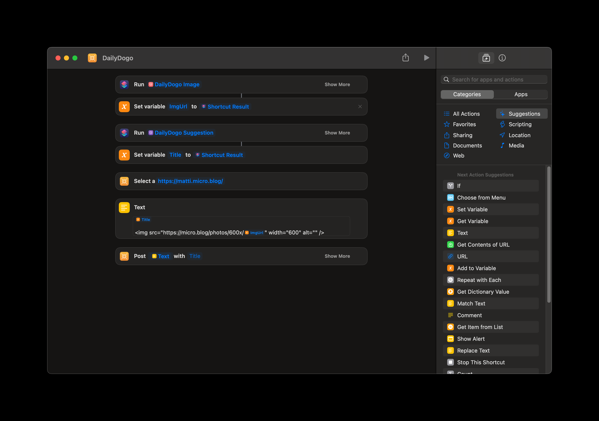Open the share icon in the title bar
Screen dimensions: 599x421
click(405, 58)
